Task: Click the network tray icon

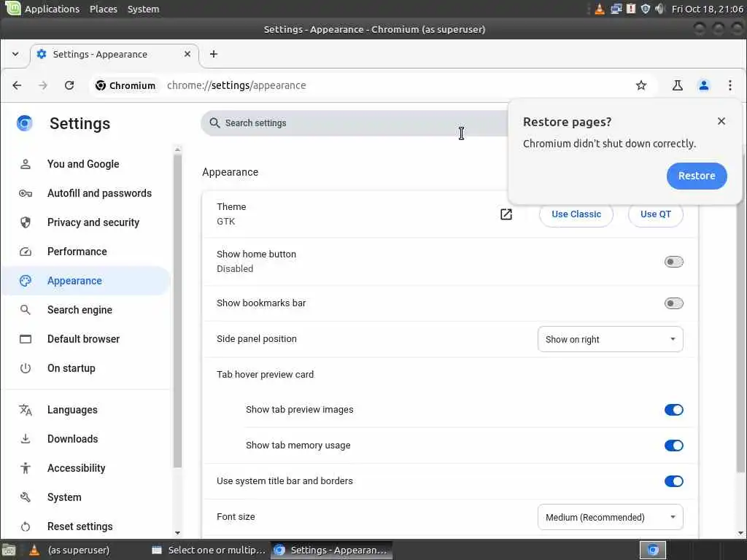Action: (x=616, y=9)
